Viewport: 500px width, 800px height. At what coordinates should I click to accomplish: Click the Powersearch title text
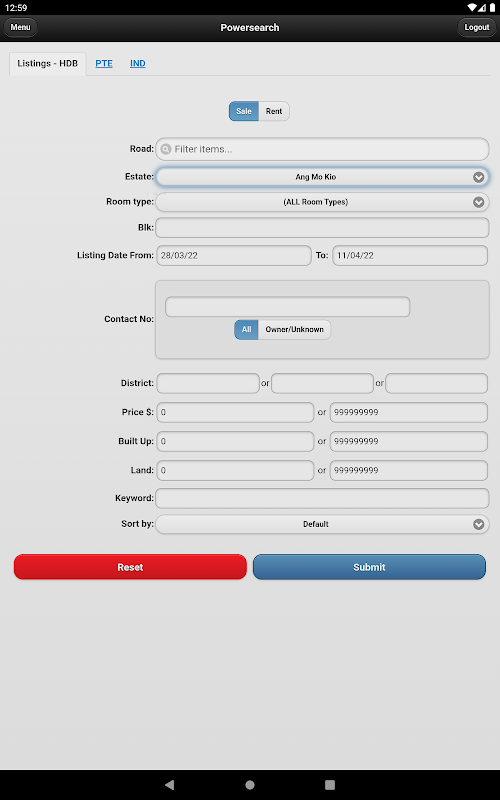249,28
